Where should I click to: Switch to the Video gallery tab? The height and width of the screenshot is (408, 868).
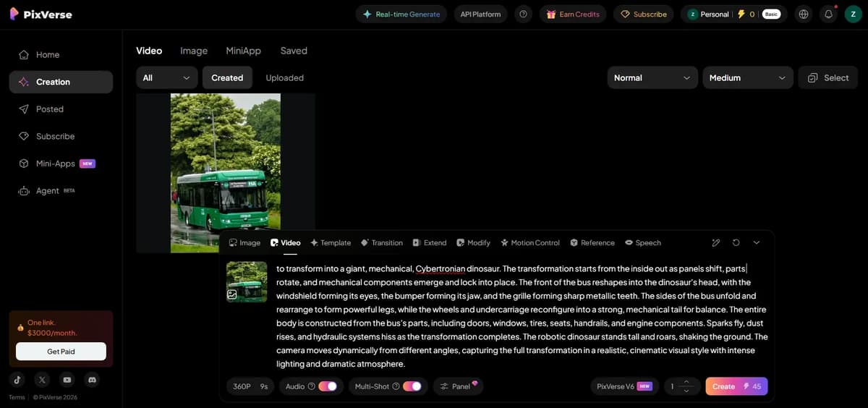pos(149,51)
